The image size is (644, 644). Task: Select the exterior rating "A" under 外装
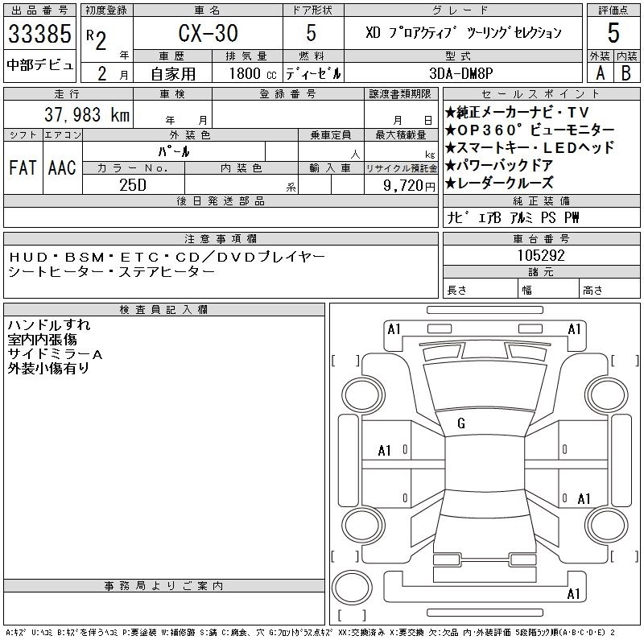point(601,73)
